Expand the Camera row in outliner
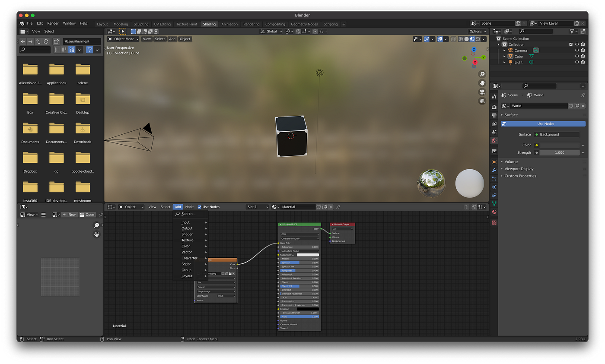Viewport: 605px width, 364px height. (504, 50)
